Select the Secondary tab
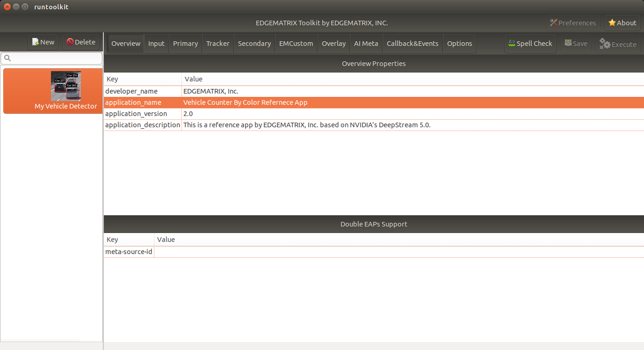644x350 pixels. (254, 44)
